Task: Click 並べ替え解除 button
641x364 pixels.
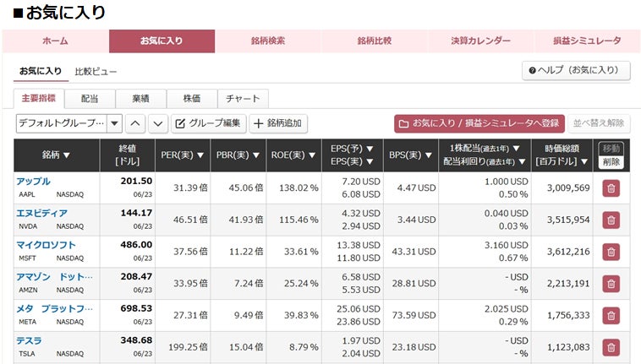Action: pyautogui.click(x=599, y=123)
